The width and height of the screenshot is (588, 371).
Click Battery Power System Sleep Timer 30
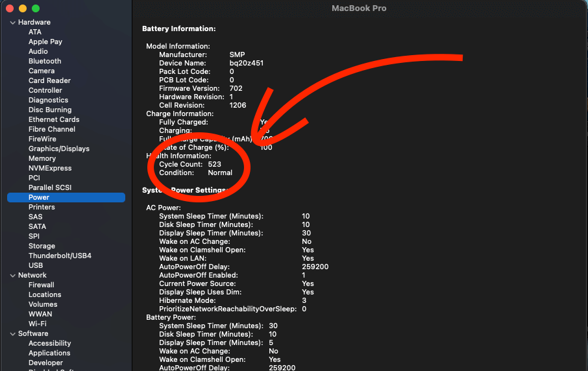point(273,326)
